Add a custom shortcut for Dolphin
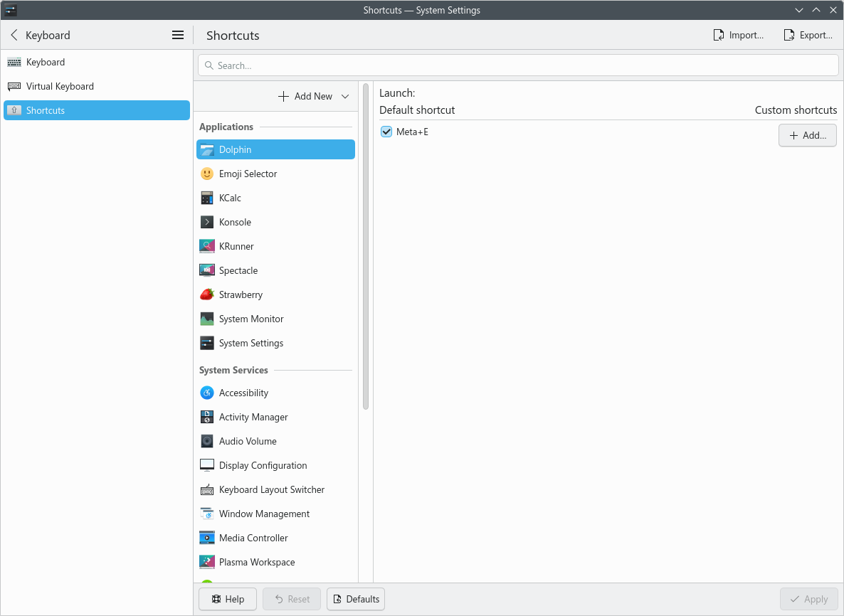This screenshot has height=616, width=844. pyautogui.click(x=808, y=136)
